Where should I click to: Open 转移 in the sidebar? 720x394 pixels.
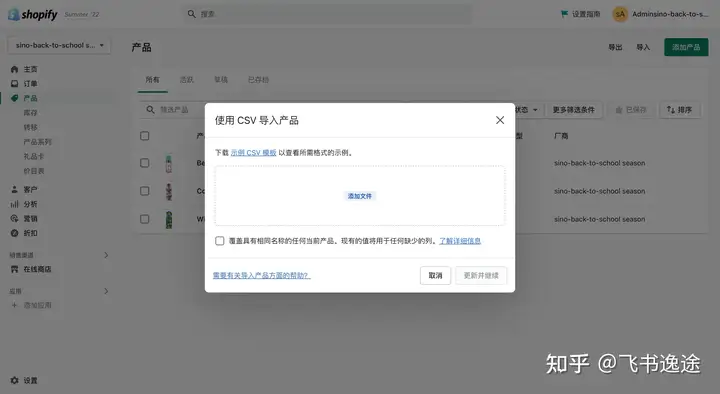30,127
